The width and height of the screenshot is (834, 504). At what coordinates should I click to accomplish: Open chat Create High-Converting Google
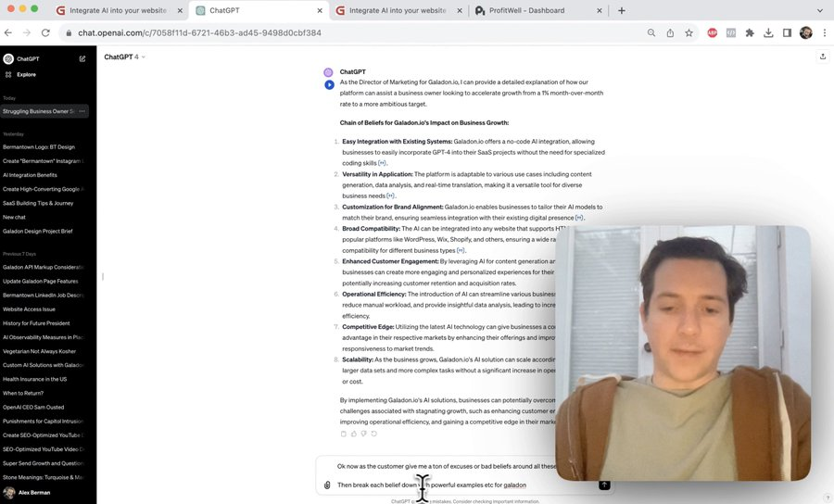coord(44,189)
